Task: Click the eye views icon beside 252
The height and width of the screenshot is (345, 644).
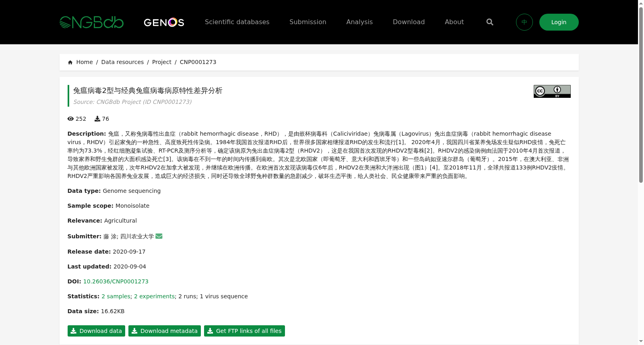Action: [x=71, y=119]
